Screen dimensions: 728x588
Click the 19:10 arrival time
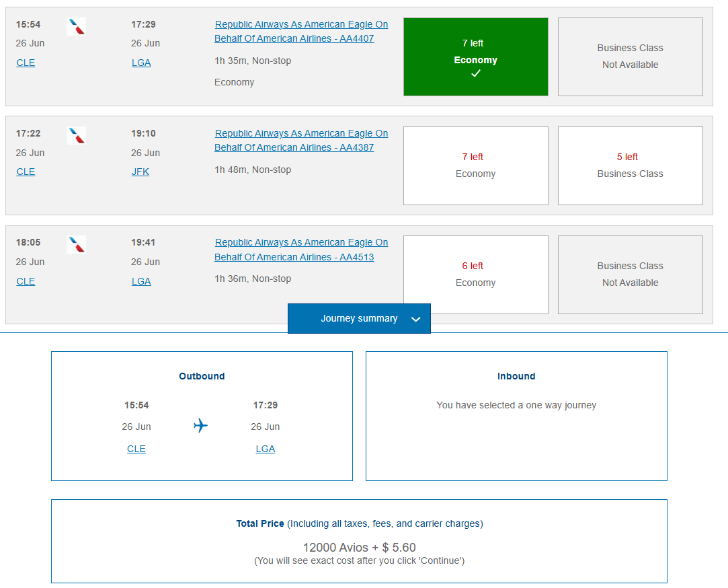tap(143, 133)
